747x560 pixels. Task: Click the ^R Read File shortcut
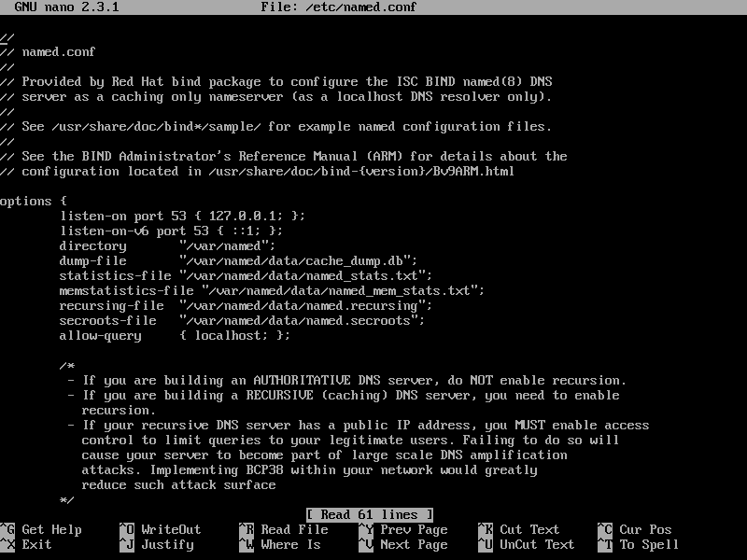(284, 529)
